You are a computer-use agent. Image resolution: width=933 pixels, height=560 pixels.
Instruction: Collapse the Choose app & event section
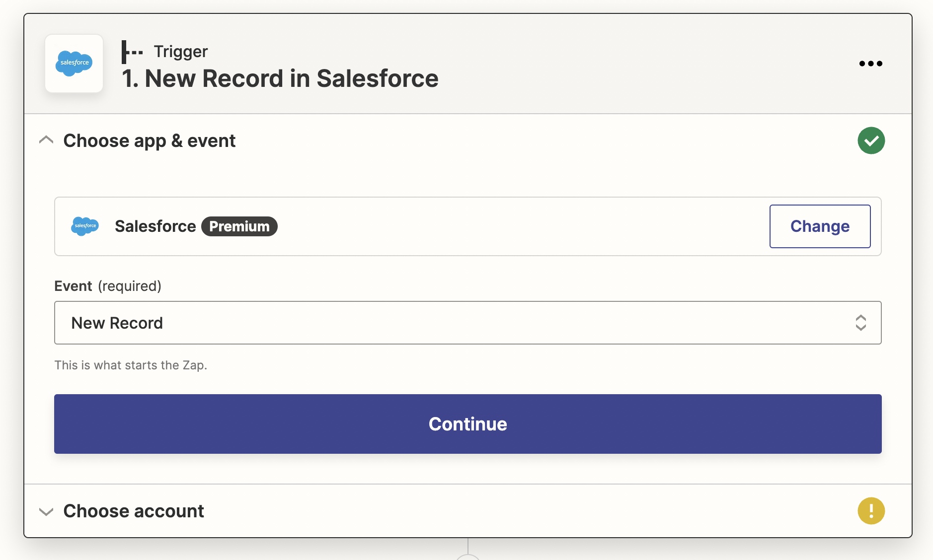point(46,140)
